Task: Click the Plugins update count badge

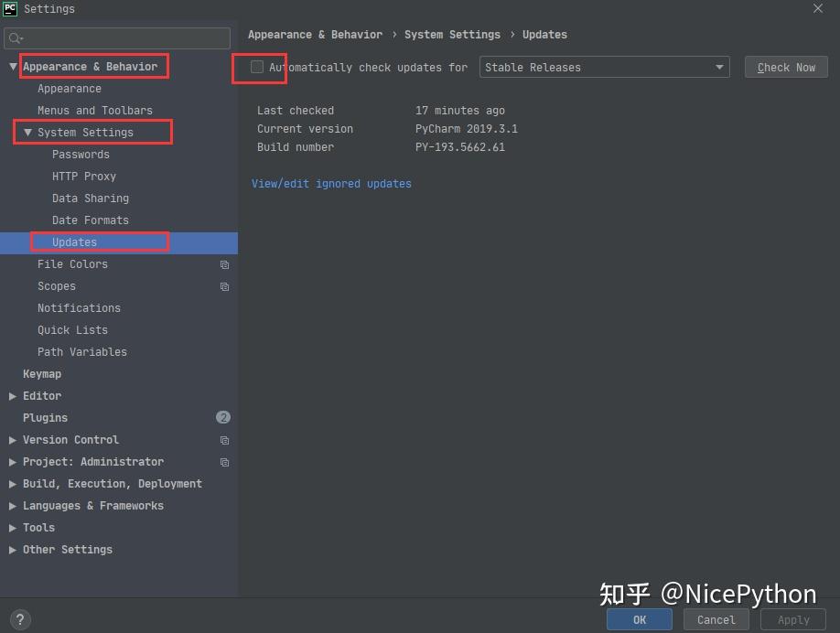Action: pos(223,417)
